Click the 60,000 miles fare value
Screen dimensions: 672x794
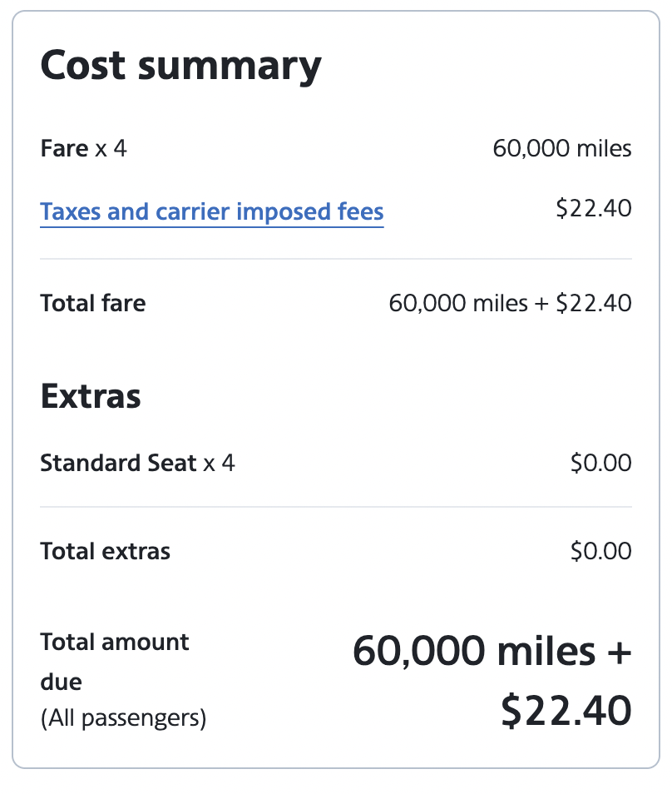point(561,149)
